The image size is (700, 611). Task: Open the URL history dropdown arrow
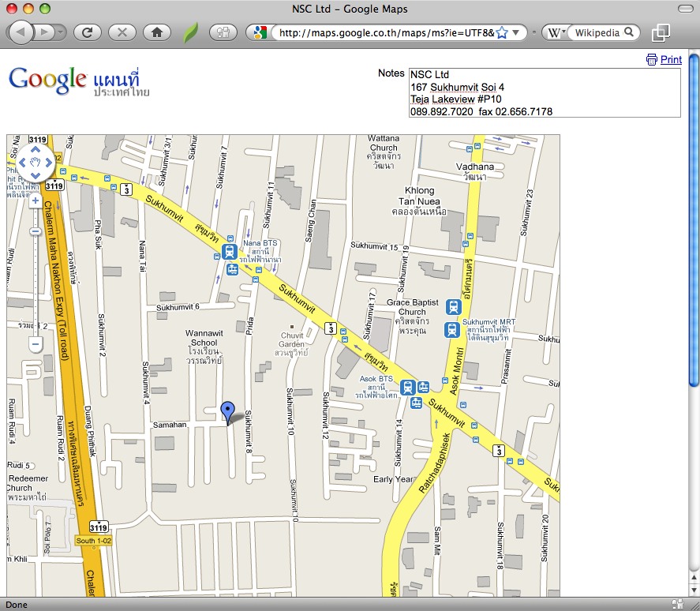[516, 32]
